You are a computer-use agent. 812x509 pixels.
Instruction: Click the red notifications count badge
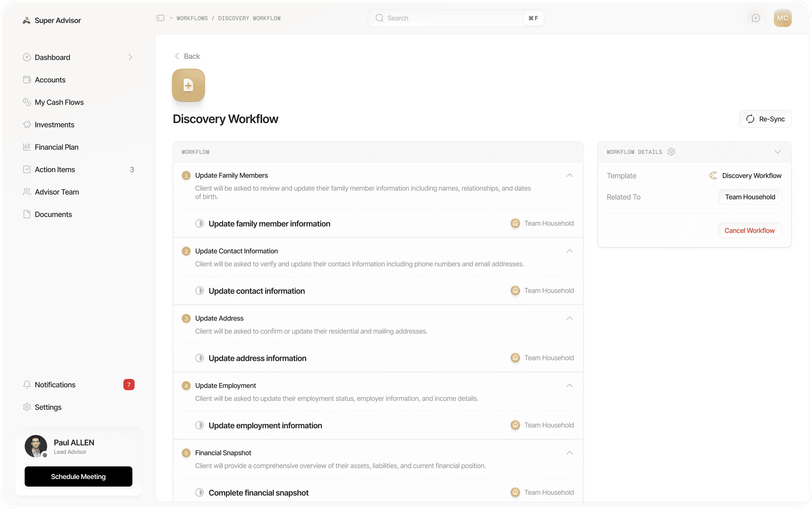pos(129,385)
